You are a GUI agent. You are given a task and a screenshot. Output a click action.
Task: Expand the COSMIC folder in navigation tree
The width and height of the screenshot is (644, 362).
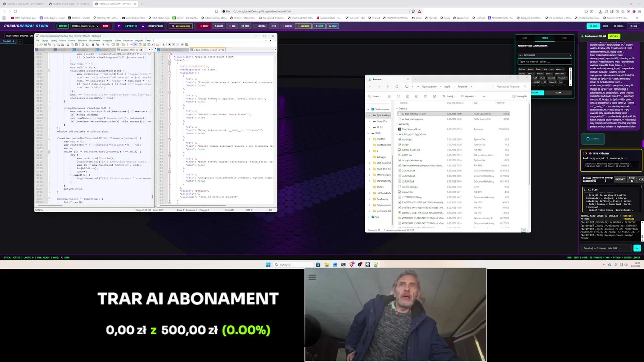[x=370, y=139]
